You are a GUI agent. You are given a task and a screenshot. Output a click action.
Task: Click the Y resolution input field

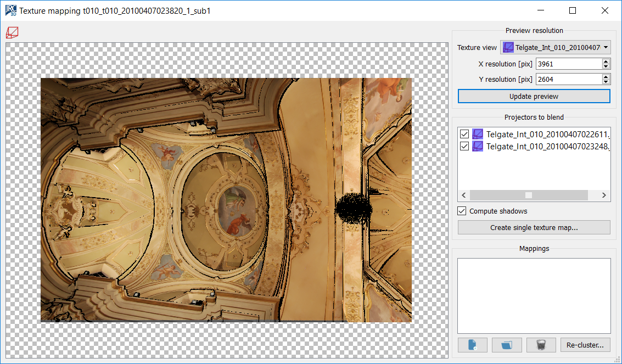[x=568, y=80]
